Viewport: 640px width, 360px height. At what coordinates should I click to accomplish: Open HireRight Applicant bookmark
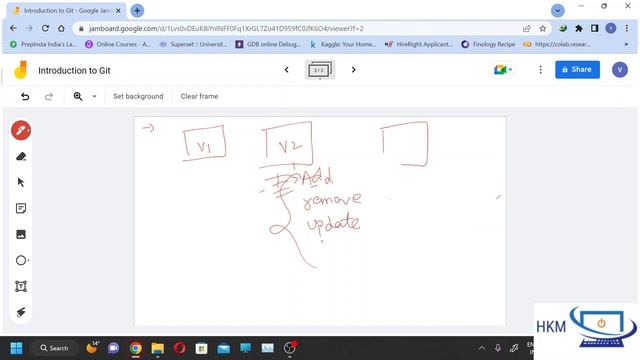(x=419, y=44)
